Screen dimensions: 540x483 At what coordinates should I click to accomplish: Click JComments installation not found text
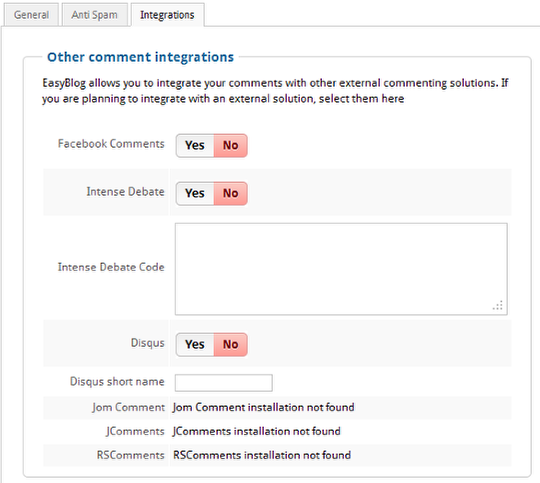click(x=257, y=431)
